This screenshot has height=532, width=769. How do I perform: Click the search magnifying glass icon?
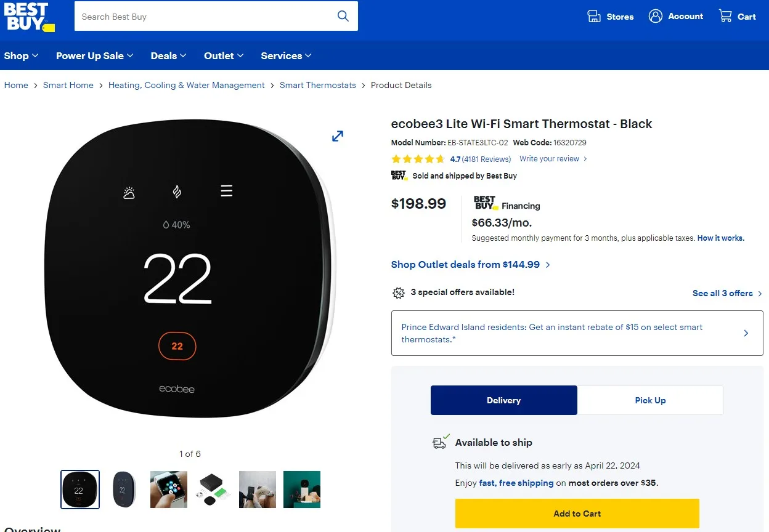point(343,17)
